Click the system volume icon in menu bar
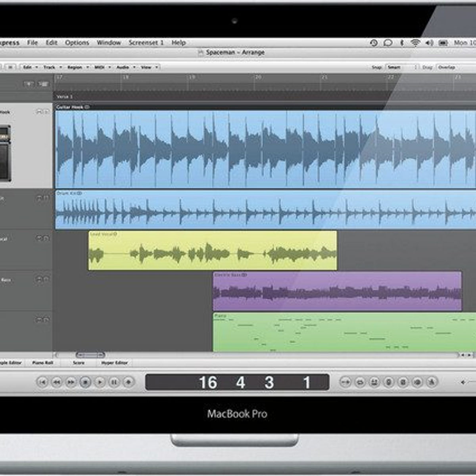The image size is (476, 476). [429, 43]
